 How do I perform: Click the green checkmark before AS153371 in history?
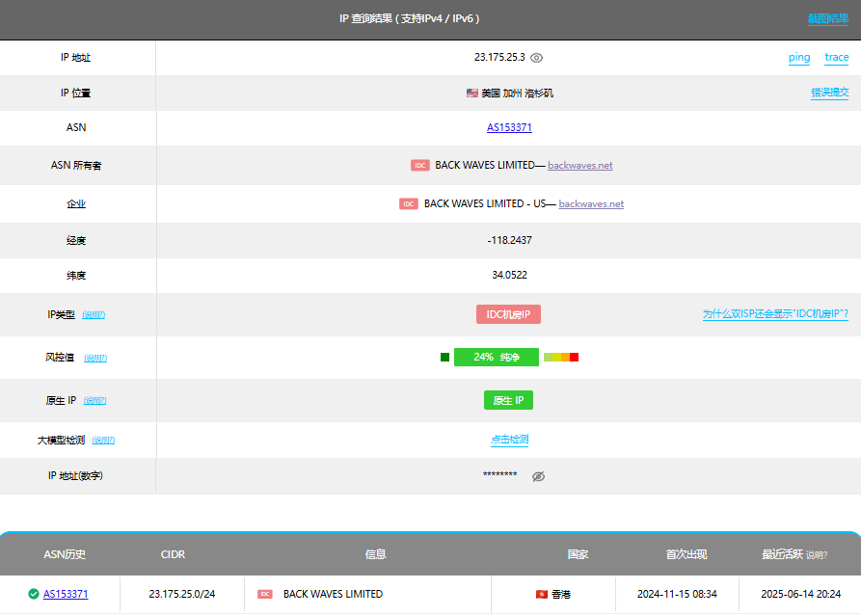32,594
